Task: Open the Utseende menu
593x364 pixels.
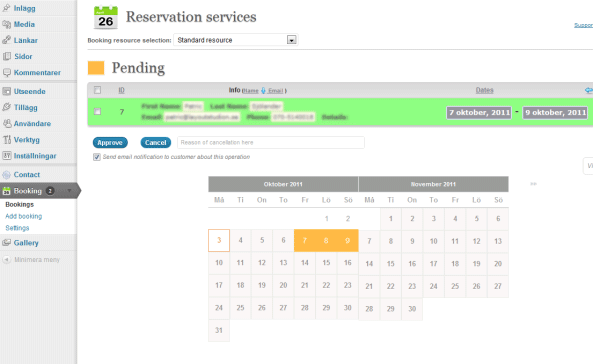Action: pyautogui.click(x=29, y=91)
